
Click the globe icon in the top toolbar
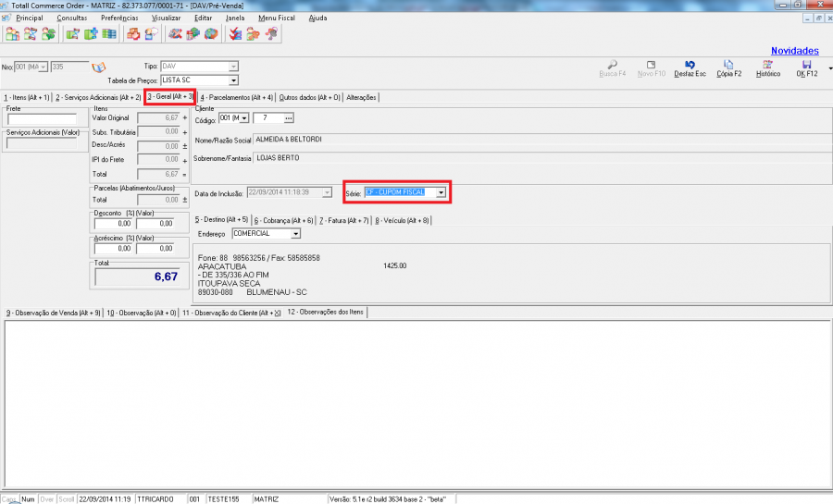tap(210, 35)
